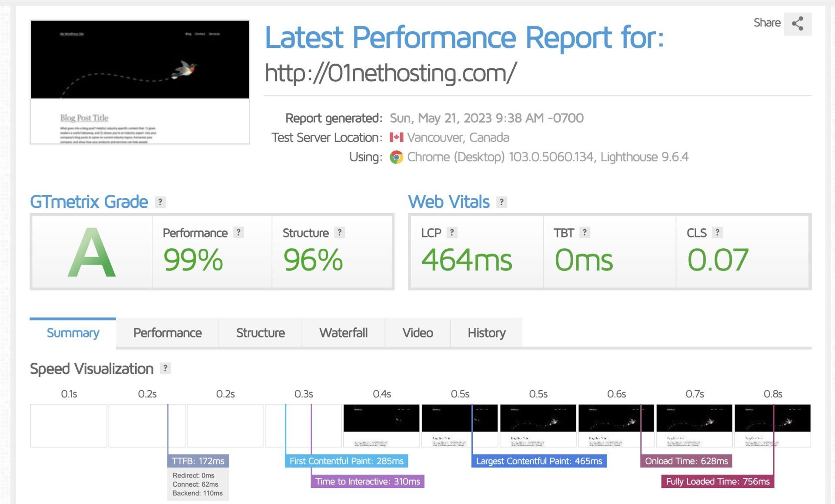Click the 0.6s filmstrip frame
The height and width of the screenshot is (504, 835).
pyautogui.click(x=616, y=426)
